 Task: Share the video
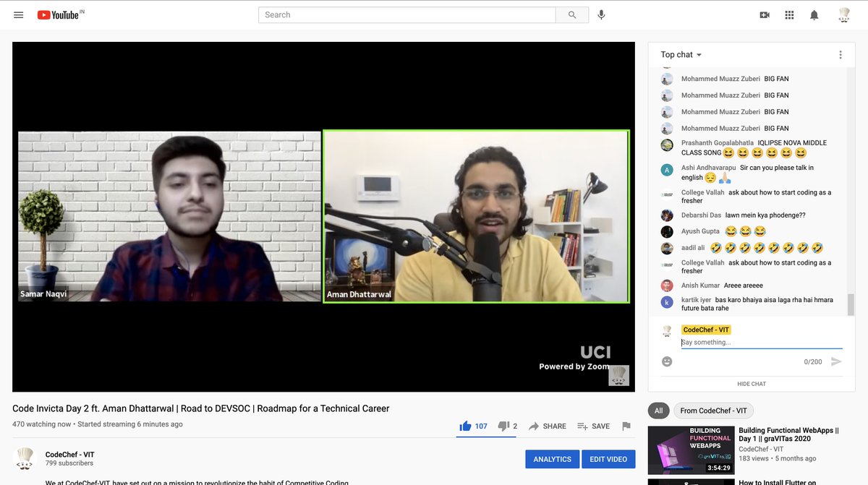(x=548, y=426)
